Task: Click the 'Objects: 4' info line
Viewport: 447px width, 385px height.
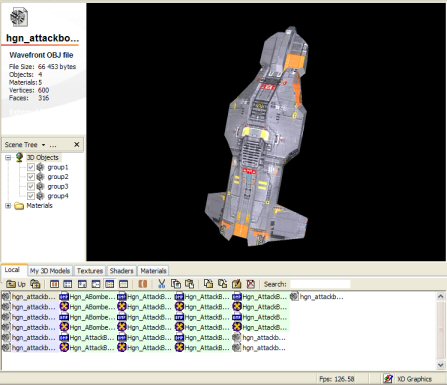Action: (26, 74)
